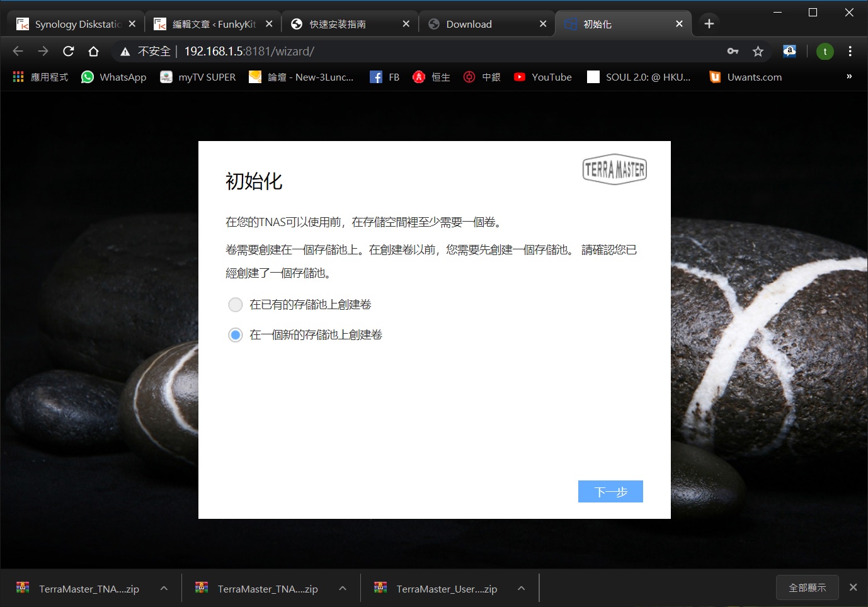Open the WhatsApp bookmark
The width and height of the screenshot is (868, 607).
click(114, 77)
